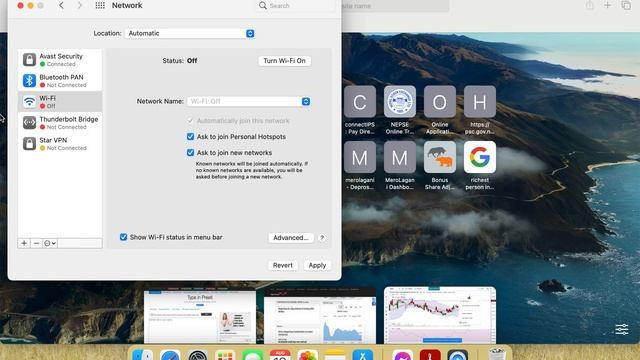Open the Wi-Fi help question mark
The image size is (640, 360).
pos(322,238)
